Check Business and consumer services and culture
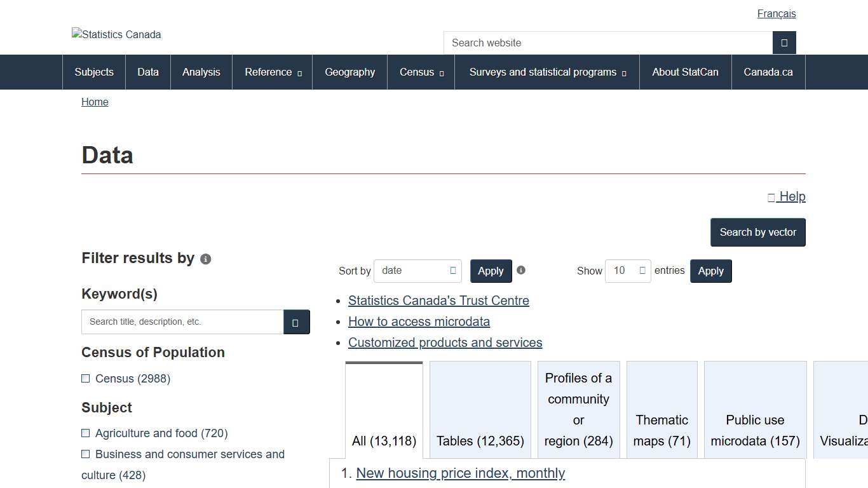This screenshot has width=868, height=488. point(86,454)
